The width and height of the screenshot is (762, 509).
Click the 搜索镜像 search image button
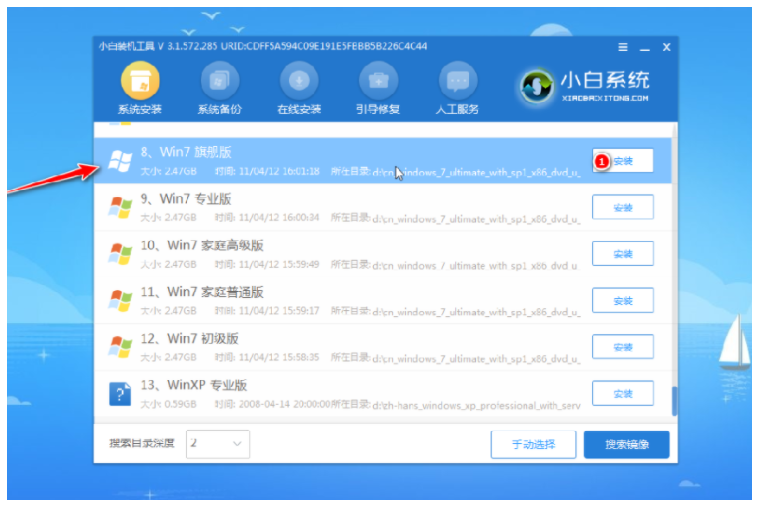pyautogui.click(x=626, y=444)
